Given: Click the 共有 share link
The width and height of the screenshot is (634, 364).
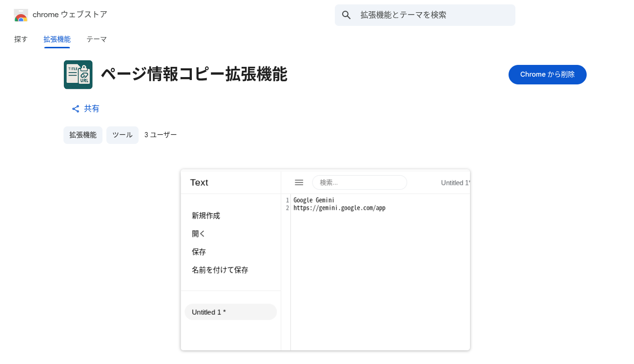Looking at the screenshot, I should (85, 109).
